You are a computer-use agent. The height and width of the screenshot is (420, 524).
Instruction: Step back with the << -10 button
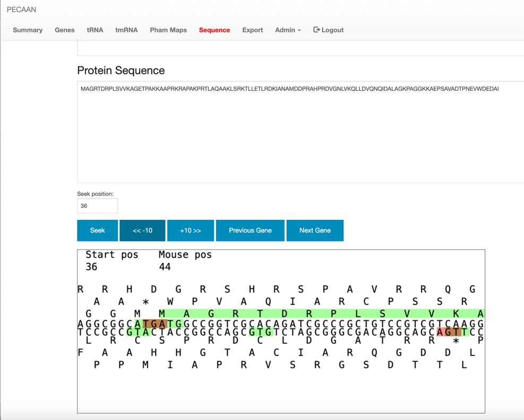142,230
